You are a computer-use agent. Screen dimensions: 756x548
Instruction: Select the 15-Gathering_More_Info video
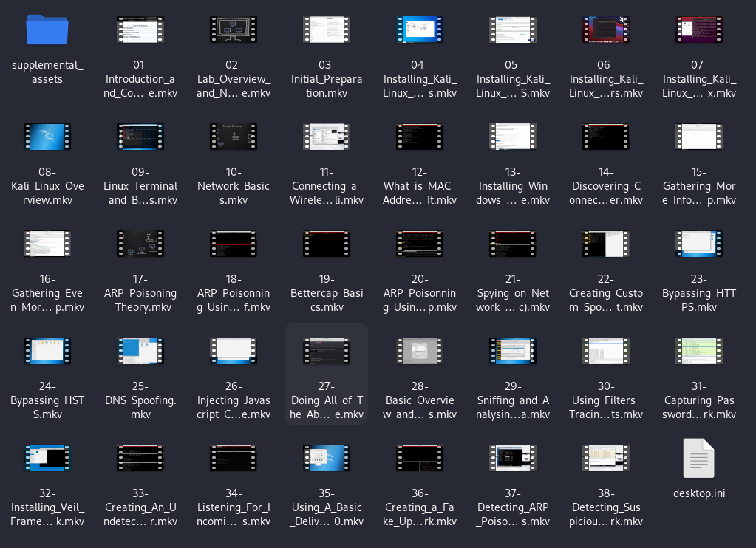[x=698, y=137]
